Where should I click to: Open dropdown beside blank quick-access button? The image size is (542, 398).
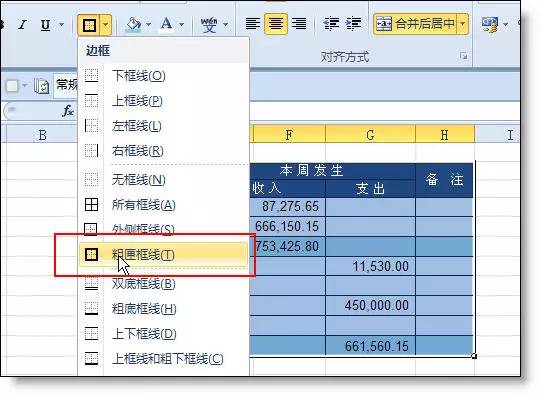pos(25,85)
